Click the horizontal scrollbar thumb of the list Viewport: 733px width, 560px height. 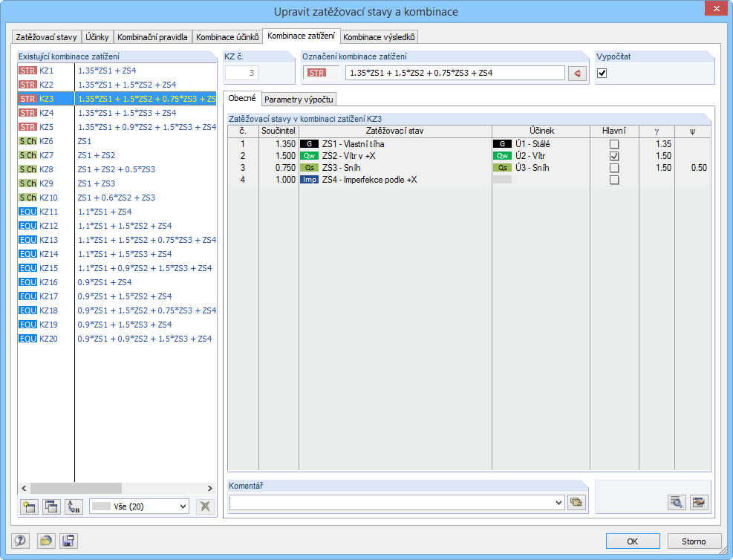point(76,488)
